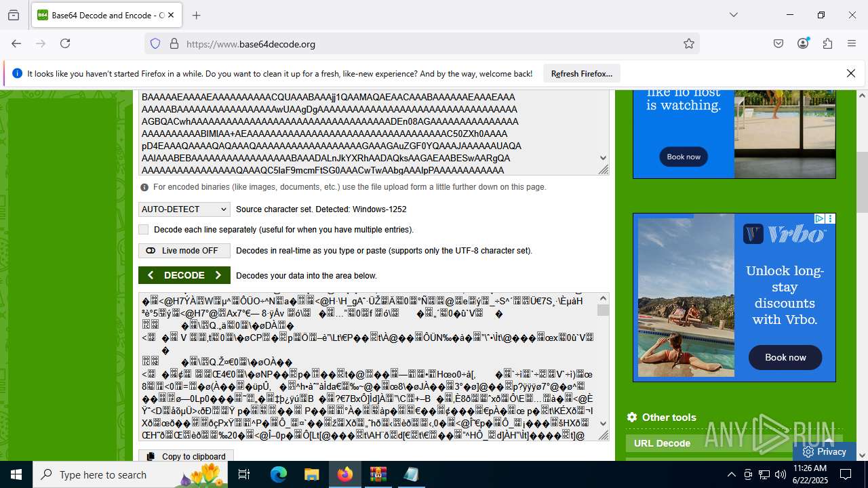Bookmark this page with the star

coord(689,43)
